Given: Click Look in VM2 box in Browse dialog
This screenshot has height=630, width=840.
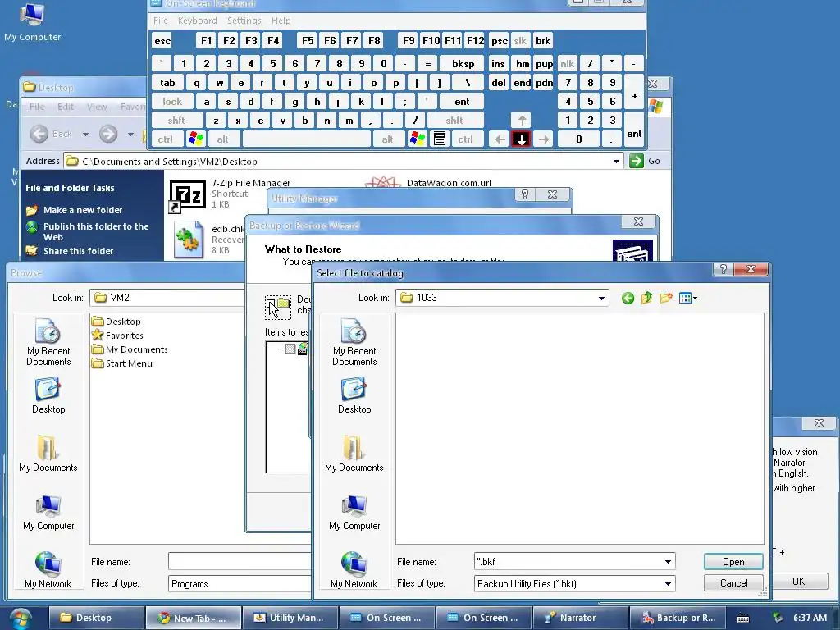Looking at the screenshot, I should [x=167, y=298].
